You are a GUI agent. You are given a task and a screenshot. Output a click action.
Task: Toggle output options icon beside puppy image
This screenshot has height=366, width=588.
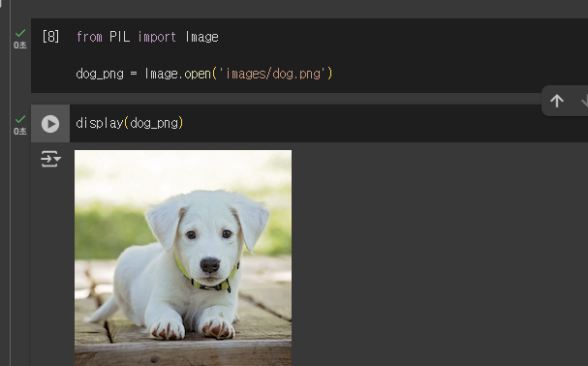point(50,159)
